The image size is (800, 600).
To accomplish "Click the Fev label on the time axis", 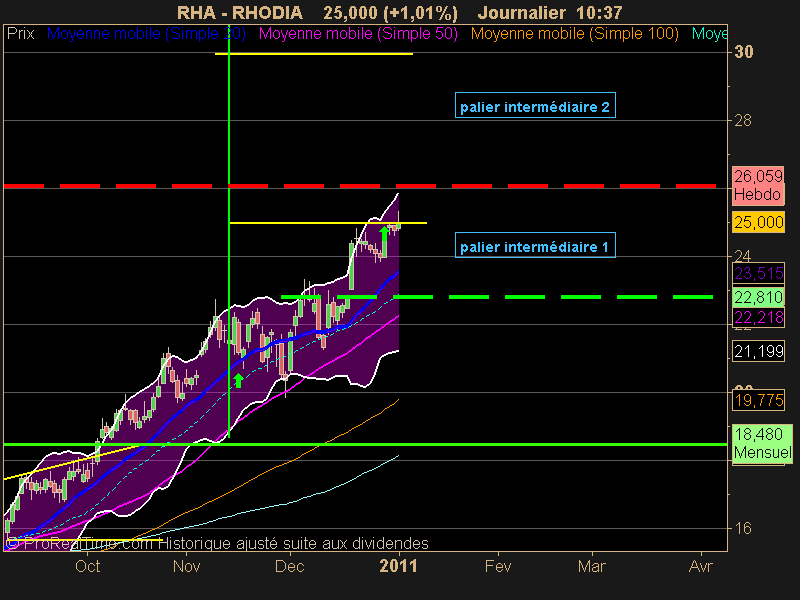I will pos(497,566).
